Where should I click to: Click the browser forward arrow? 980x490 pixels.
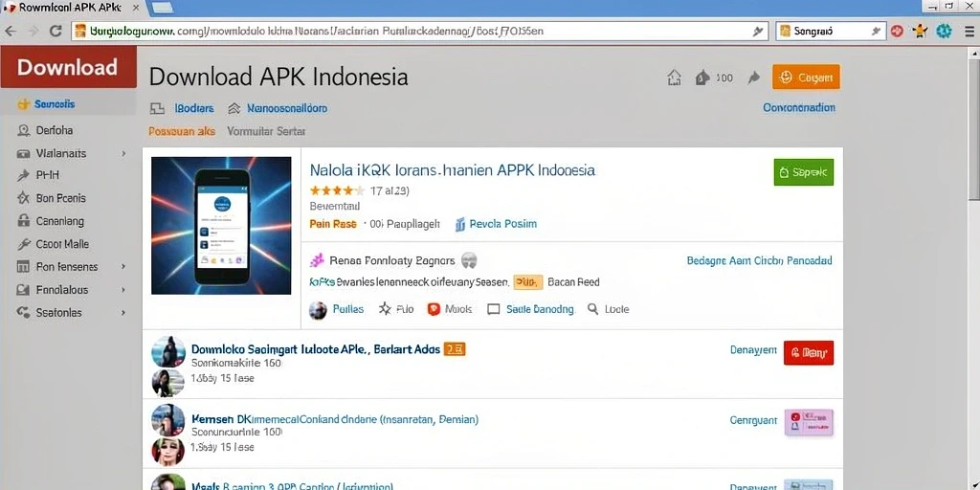(x=33, y=31)
